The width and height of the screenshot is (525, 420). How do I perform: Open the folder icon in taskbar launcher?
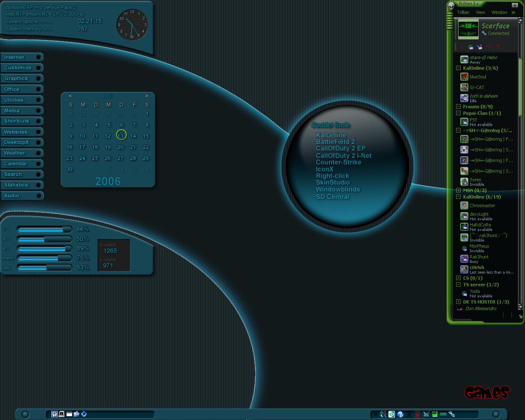(77, 414)
